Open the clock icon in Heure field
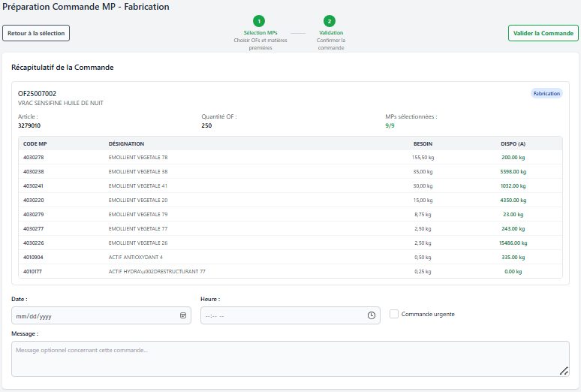581x392 pixels. pyautogui.click(x=372, y=315)
